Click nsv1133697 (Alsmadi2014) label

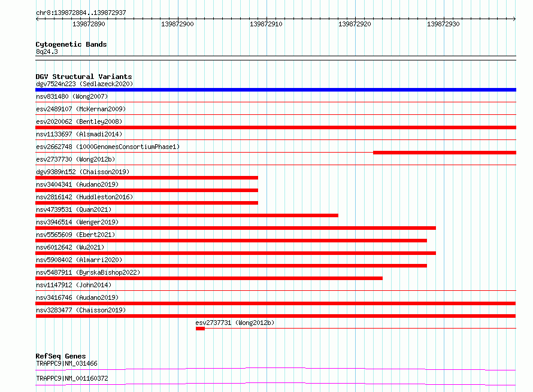pos(79,134)
